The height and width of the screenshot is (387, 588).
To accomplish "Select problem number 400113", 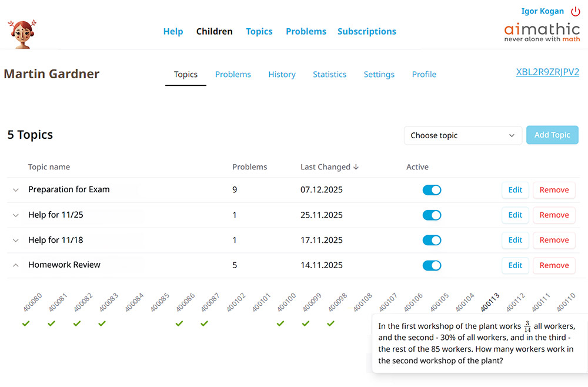I will (490, 302).
